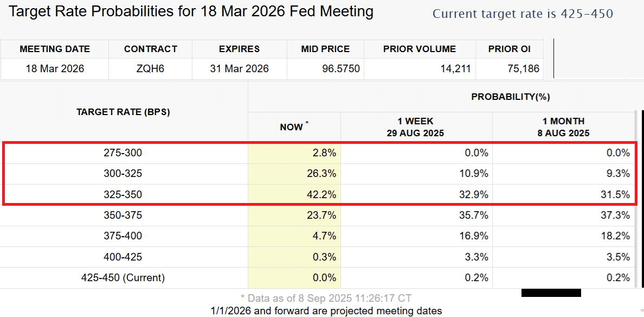Click the 1 WEEK 29 AUG 2025 header

click(416, 127)
